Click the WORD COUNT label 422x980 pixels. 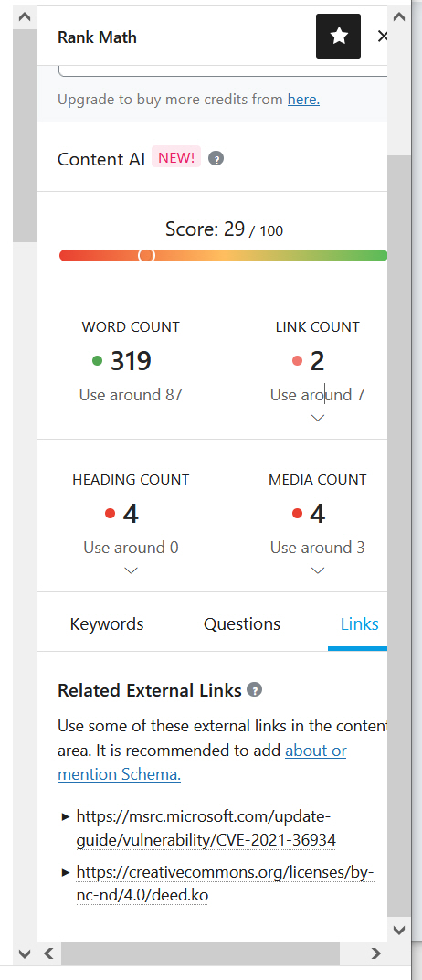tap(131, 327)
